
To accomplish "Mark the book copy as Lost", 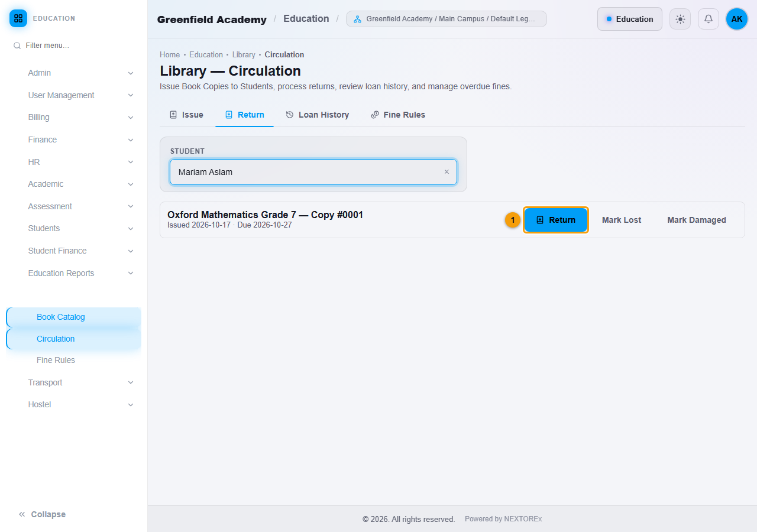I will 622,220.
